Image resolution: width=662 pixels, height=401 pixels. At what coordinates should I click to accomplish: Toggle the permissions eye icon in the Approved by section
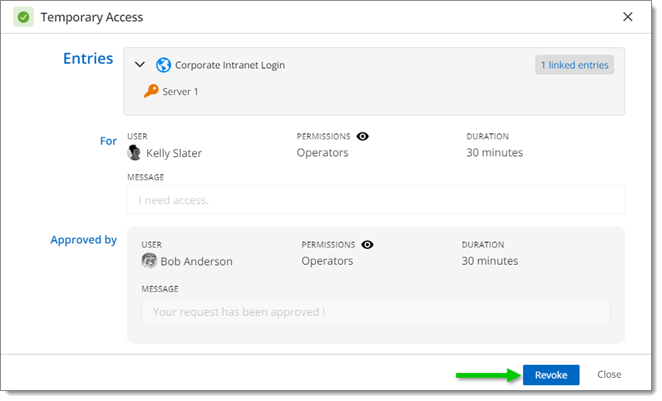[367, 244]
